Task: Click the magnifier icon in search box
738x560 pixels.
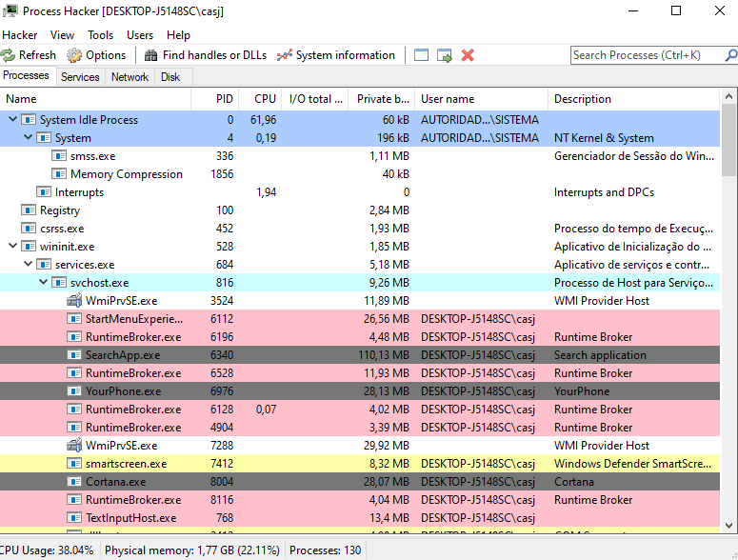Action: [x=731, y=55]
